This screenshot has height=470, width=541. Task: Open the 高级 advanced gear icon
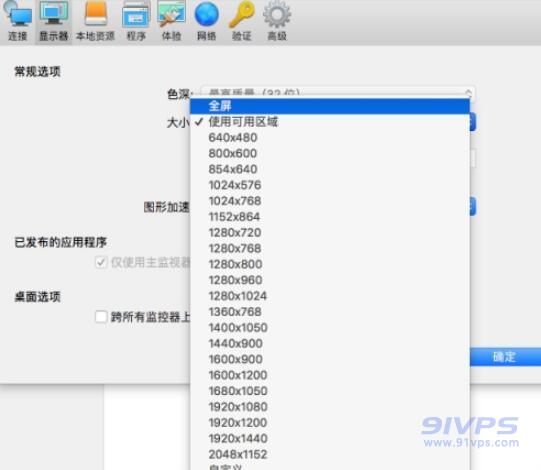click(277, 21)
